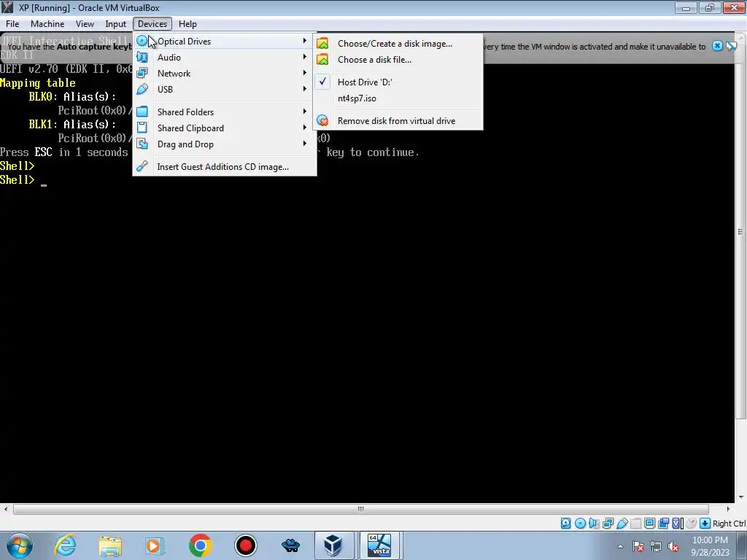Expand the Audio submenu arrow
The height and width of the screenshot is (560, 747).
coord(305,57)
